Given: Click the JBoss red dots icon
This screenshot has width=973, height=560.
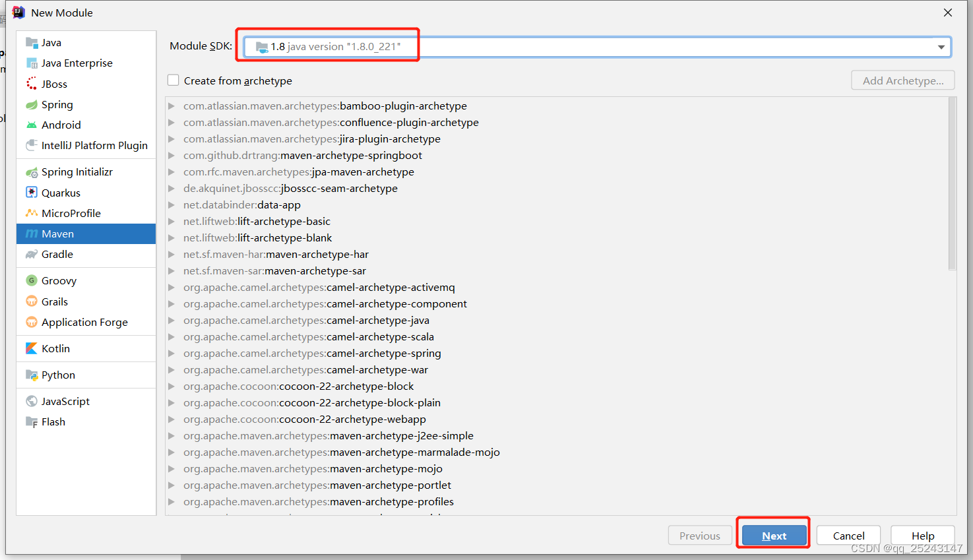Looking at the screenshot, I should click(31, 84).
